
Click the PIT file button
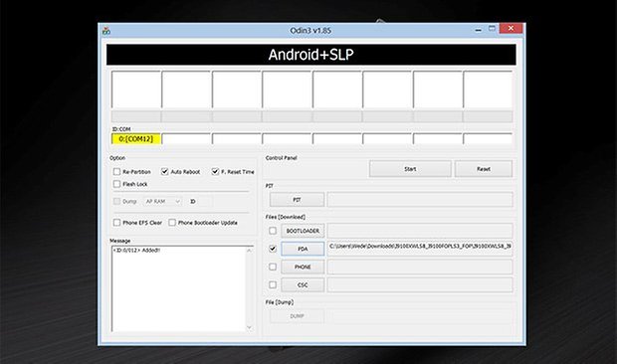point(298,200)
